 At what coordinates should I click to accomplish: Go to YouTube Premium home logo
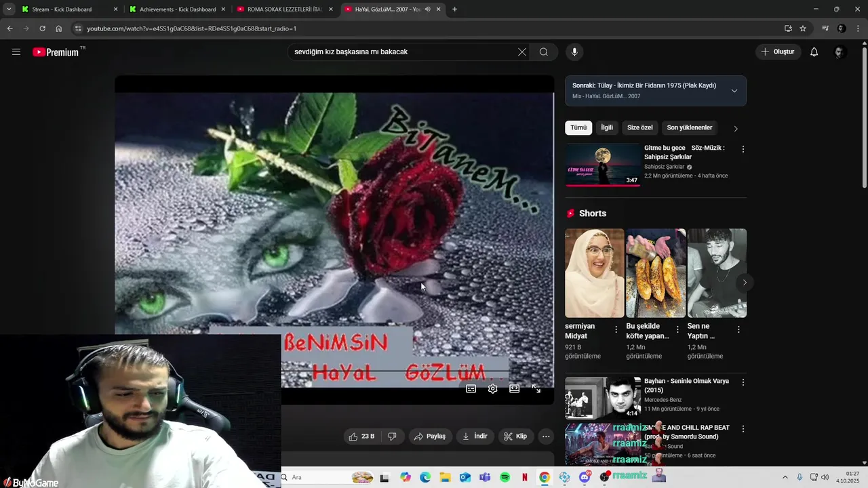click(x=56, y=52)
